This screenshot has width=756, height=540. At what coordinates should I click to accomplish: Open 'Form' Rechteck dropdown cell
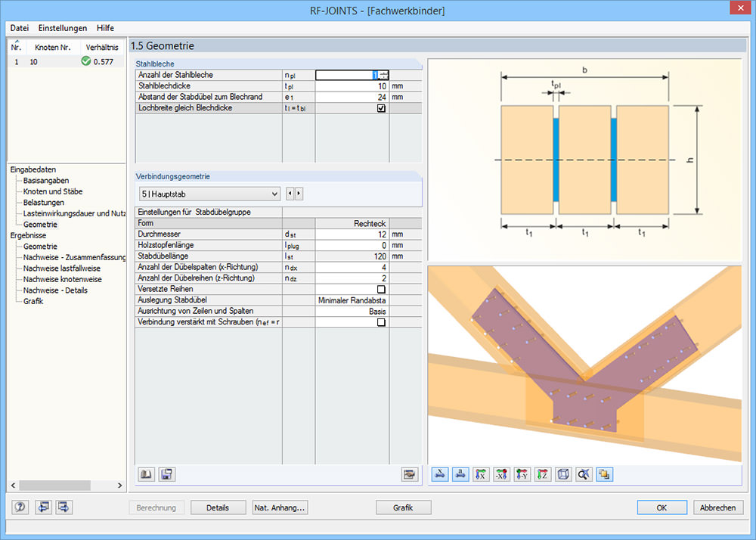352,223
